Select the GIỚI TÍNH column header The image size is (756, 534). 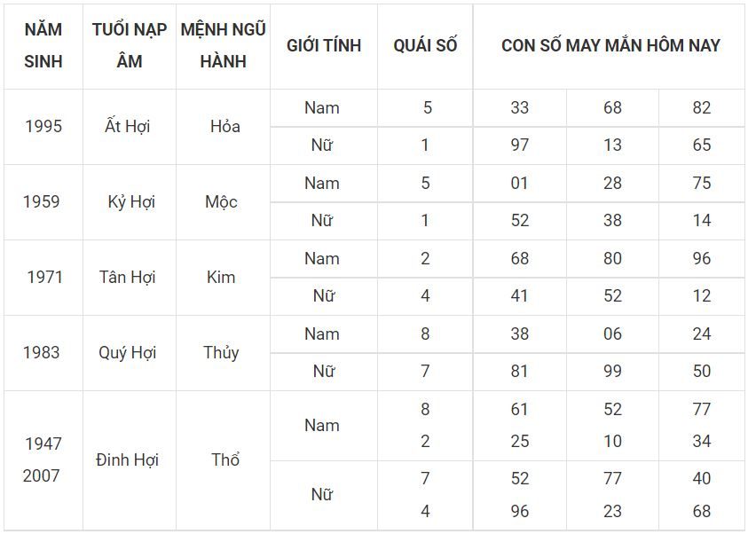coord(324,46)
